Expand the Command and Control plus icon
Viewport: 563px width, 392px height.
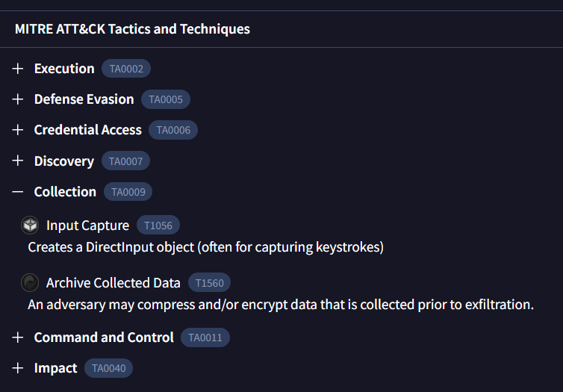tap(19, 337)
